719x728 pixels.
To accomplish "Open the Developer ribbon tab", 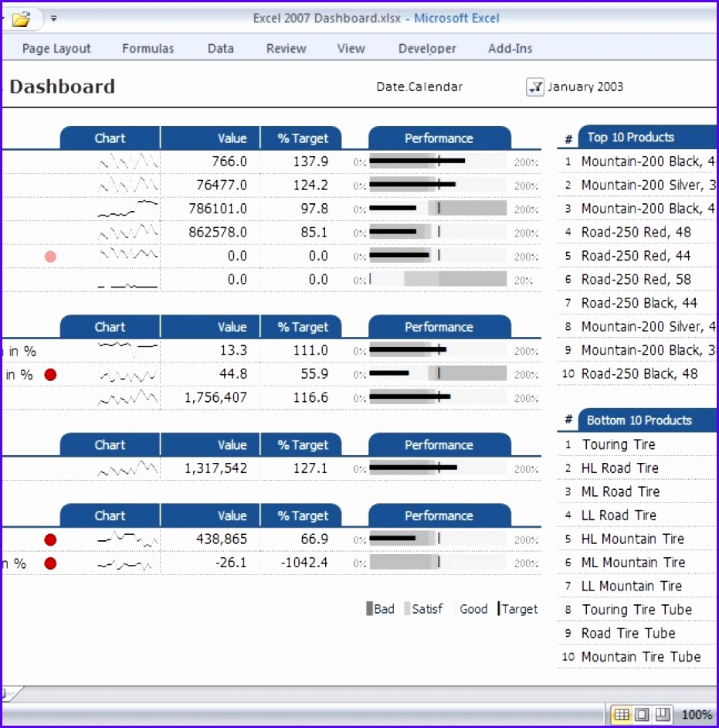I will [427, 48].
